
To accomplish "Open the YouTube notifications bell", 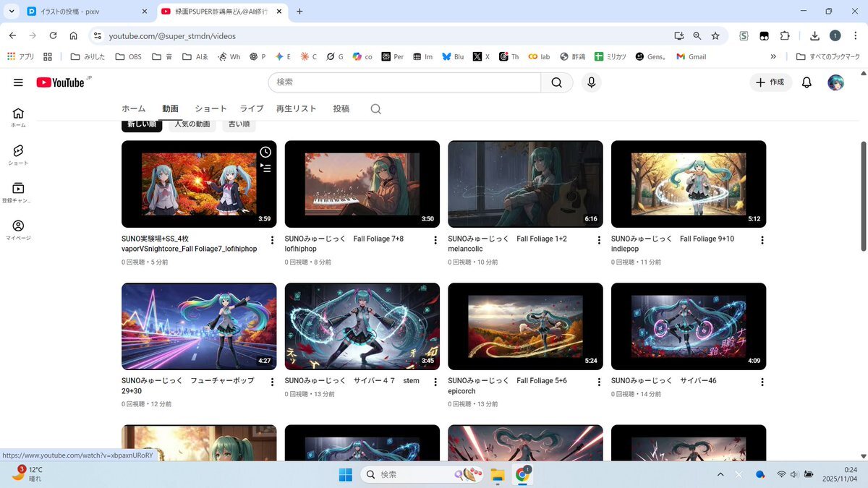I will tap(807, 82).
